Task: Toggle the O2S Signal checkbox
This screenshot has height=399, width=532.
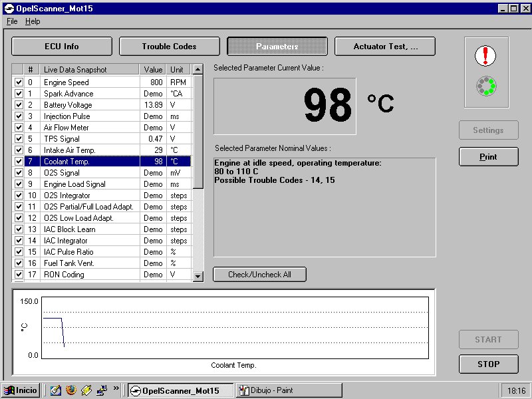Action: pos(19,173)
